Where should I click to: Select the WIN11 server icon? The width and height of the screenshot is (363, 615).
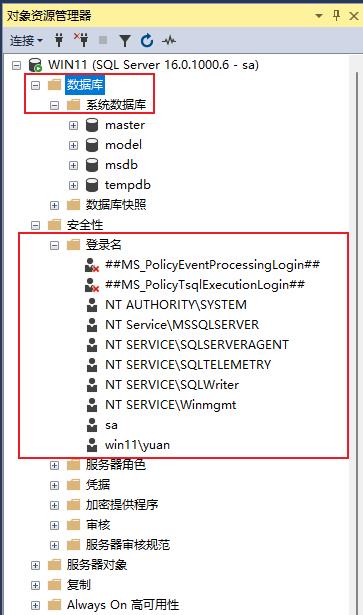point(35,65)
